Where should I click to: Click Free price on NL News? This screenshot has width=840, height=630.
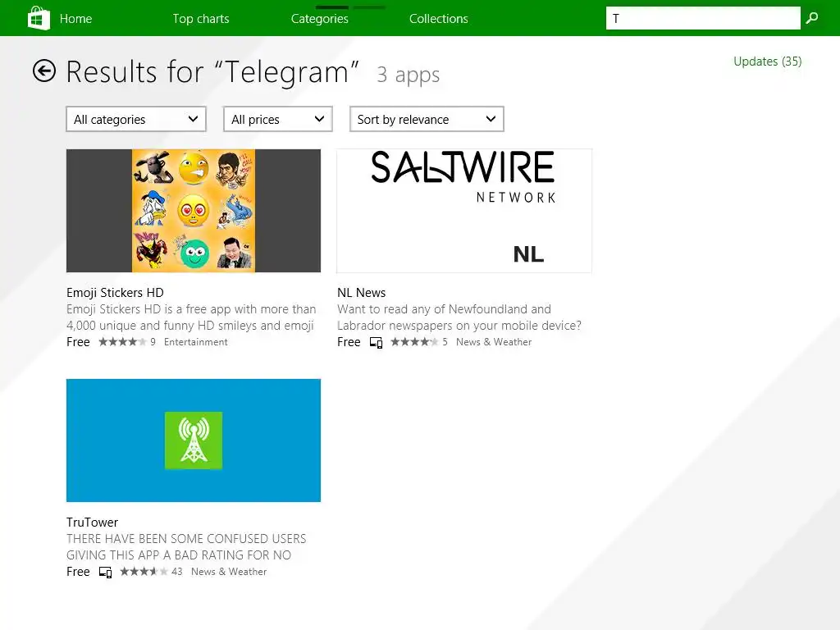pos(349,342)
